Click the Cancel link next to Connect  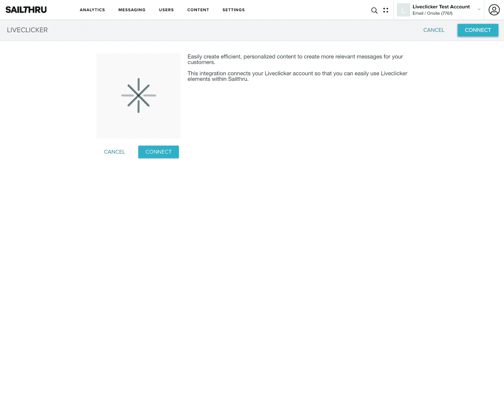114,152
